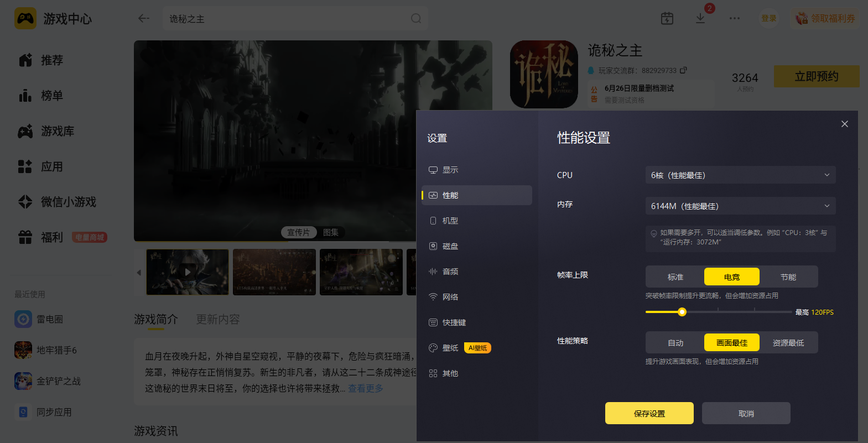Open 磁盘 disk settings

(x=477, y=246)
